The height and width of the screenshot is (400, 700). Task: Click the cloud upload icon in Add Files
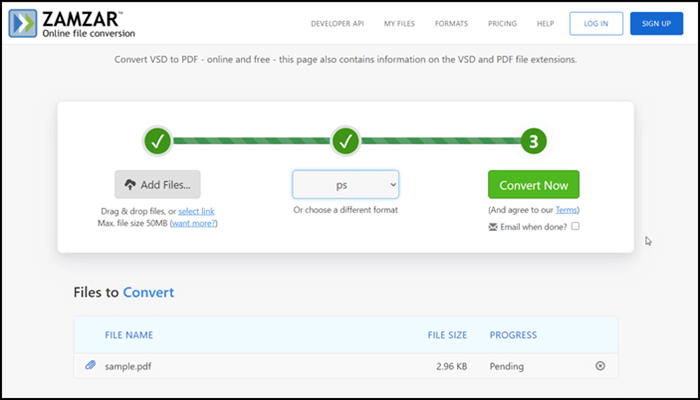click(130, 185)
